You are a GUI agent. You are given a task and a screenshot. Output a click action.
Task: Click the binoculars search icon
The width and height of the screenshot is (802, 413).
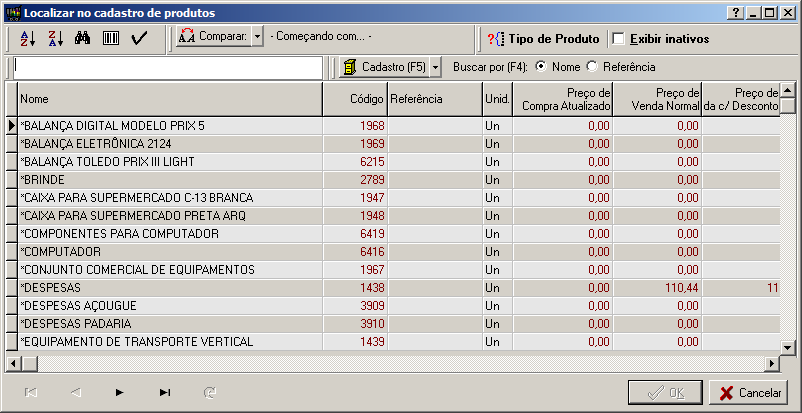[82, 38]
